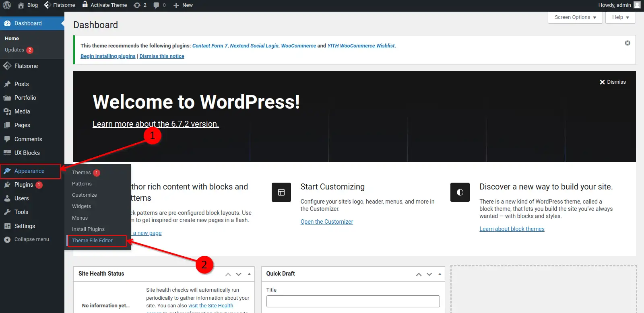Click the WordPress logo in admin bar
Viewport: 644px width, 313px height.
tap(7, 5)
